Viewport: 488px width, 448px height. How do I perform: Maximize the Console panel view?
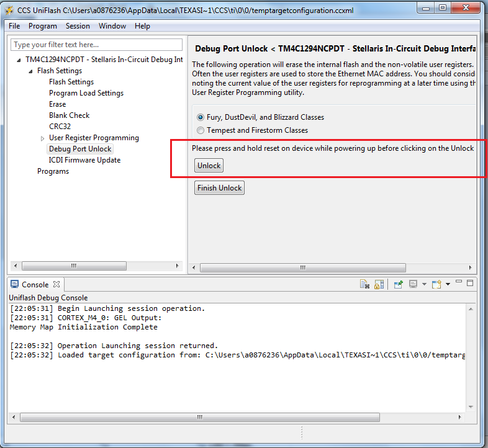coord(470,283)
